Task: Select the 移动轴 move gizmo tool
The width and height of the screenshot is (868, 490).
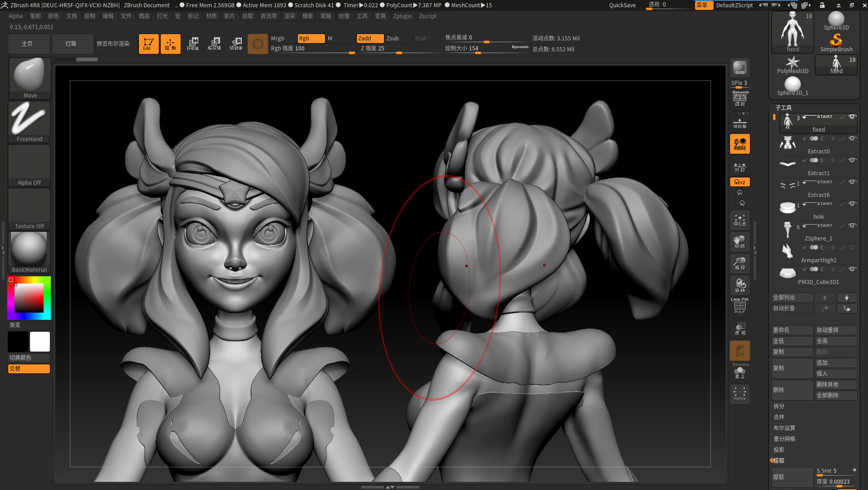Action: [192, 44]
